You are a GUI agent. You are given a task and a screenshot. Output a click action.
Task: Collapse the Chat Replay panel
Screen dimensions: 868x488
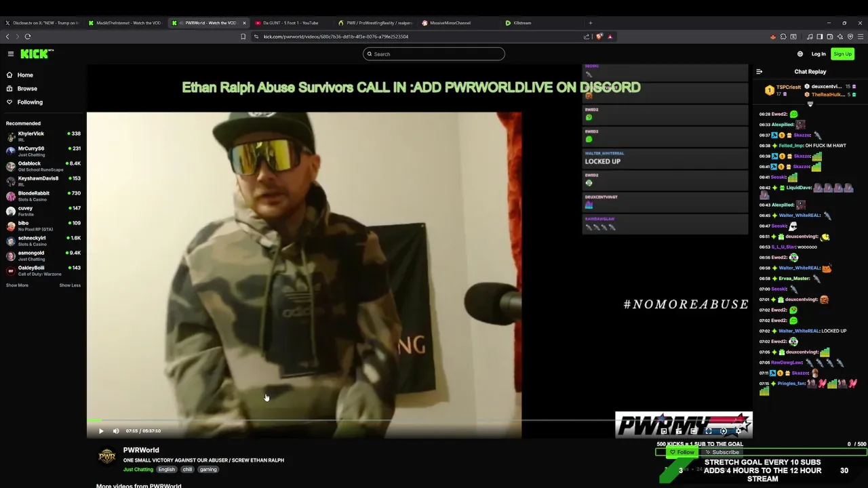click(759, 71)
